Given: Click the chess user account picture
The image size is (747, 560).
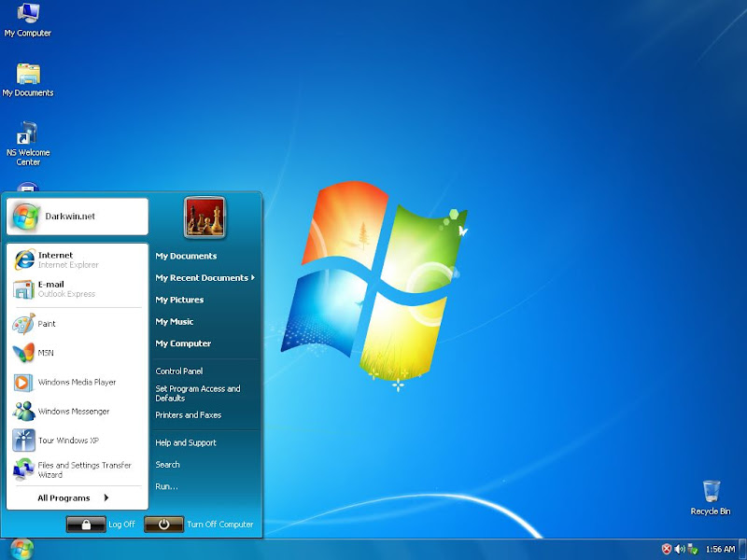Looking at the screenshot, I should 204,217.
